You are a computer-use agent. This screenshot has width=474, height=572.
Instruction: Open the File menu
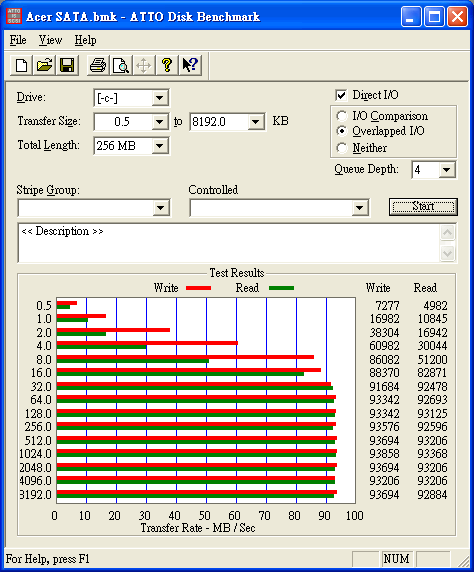18,40
